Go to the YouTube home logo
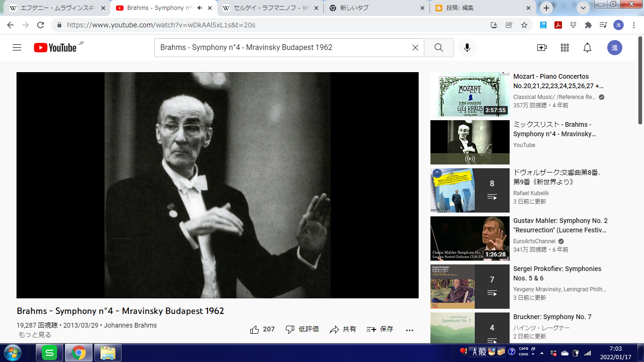 tap(55, 48)
